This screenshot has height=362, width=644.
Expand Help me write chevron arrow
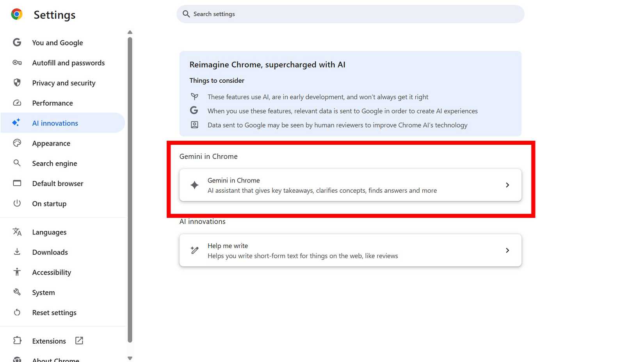click(x=507, y=250)
